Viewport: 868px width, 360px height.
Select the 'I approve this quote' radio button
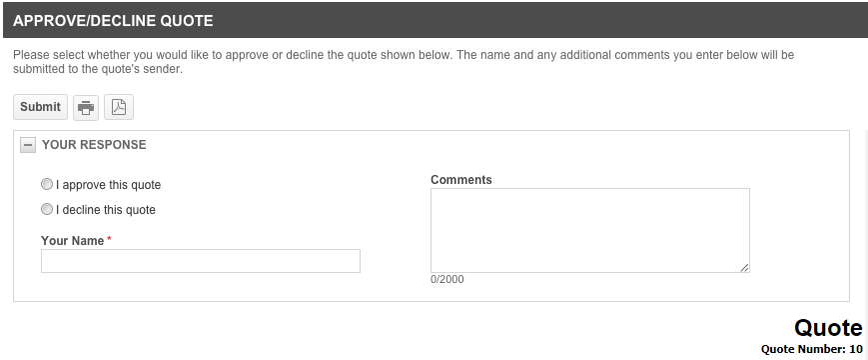[x=47, y=184]
